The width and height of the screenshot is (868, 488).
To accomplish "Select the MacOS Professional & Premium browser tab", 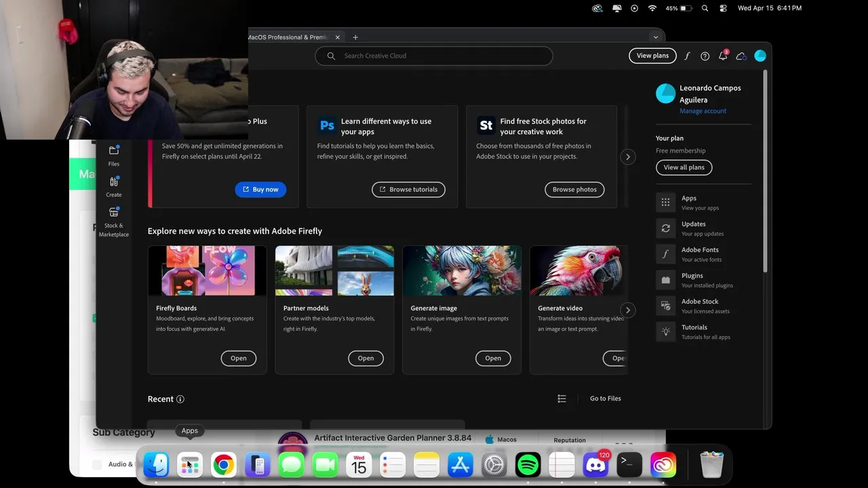I will click(x=288, y=37).
